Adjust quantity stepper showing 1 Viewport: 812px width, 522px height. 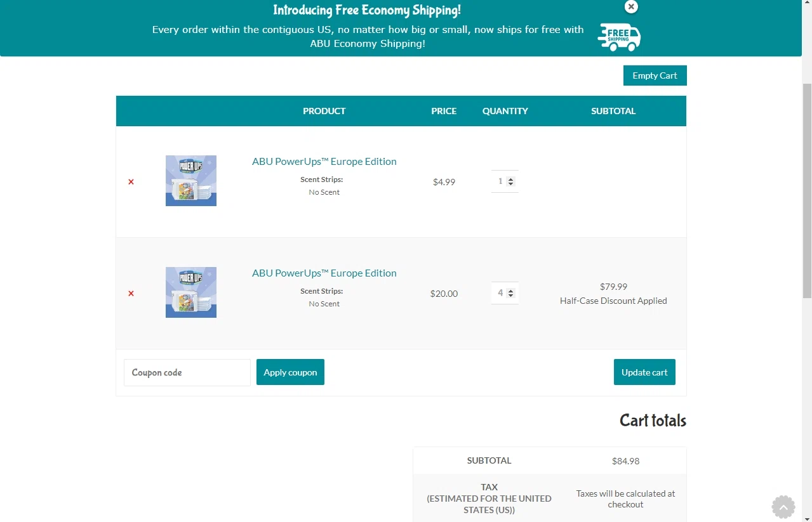coord(505,181)
